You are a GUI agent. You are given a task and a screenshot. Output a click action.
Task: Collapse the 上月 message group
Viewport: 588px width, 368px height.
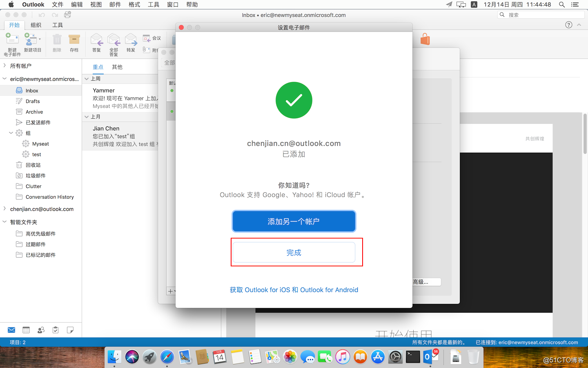tap(87, 117)
